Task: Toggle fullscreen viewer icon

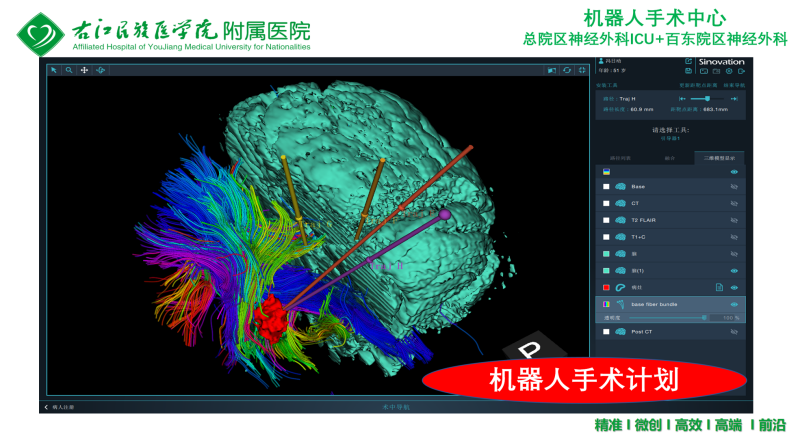Action: pos(582,70)
